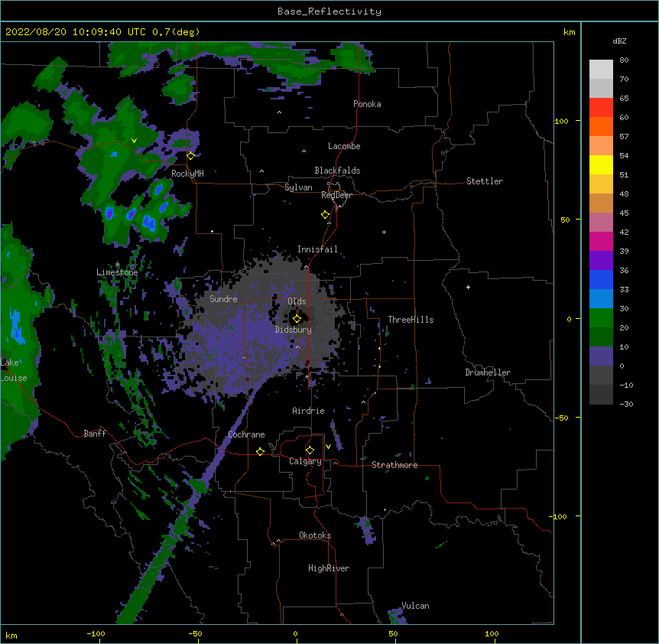Select the purple 10 dBZ legend swatch
The width and height of the screenshot is (659, 644).
(601, 356)
